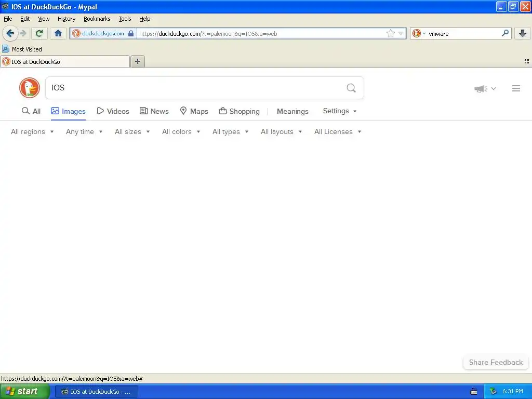This screenshot has height=399, width=532.
Task: Open the Windows start menu
Action: tap(24, 392)
